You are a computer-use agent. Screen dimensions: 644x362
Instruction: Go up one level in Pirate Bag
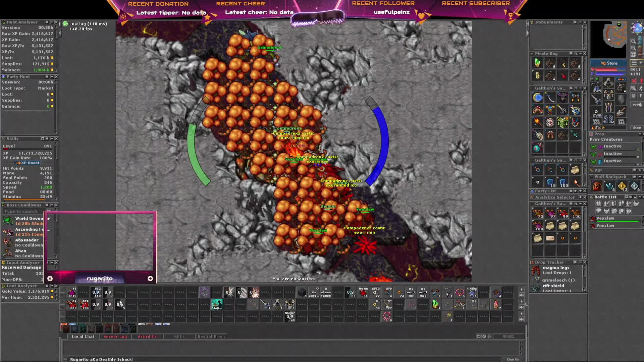click(576, 54)
